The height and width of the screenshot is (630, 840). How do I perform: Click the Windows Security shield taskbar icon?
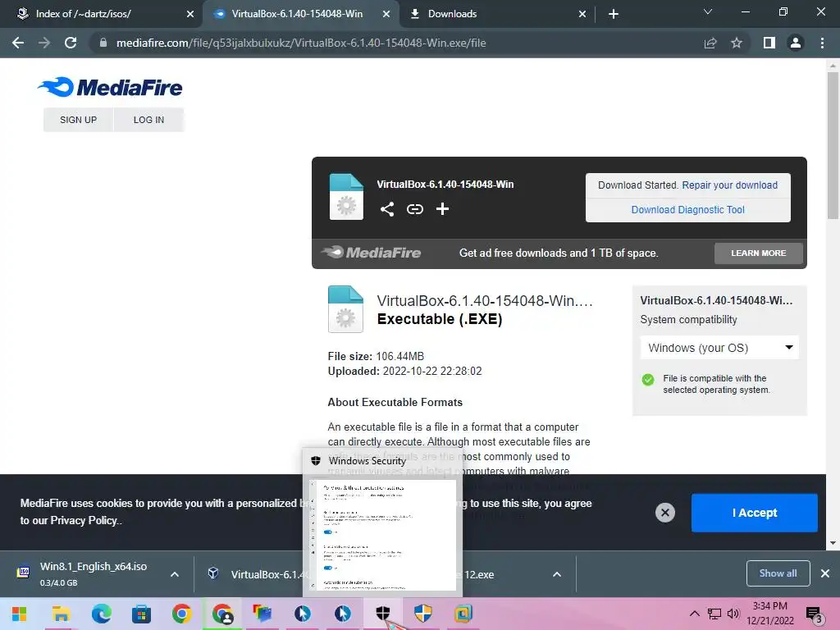[382, 614]
